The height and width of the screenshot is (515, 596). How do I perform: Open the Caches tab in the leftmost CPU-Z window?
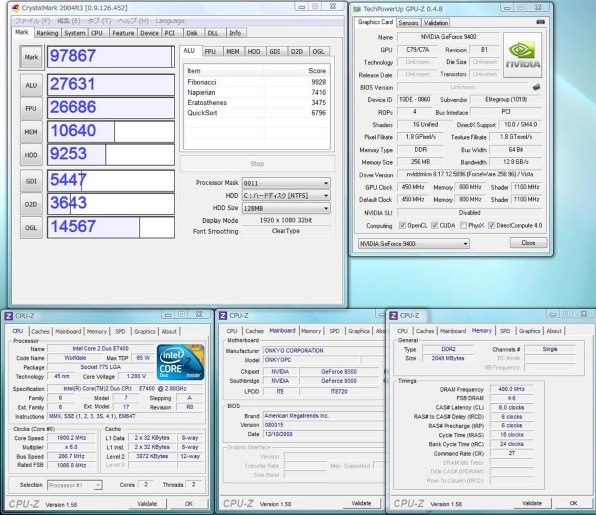click(40, 331)
